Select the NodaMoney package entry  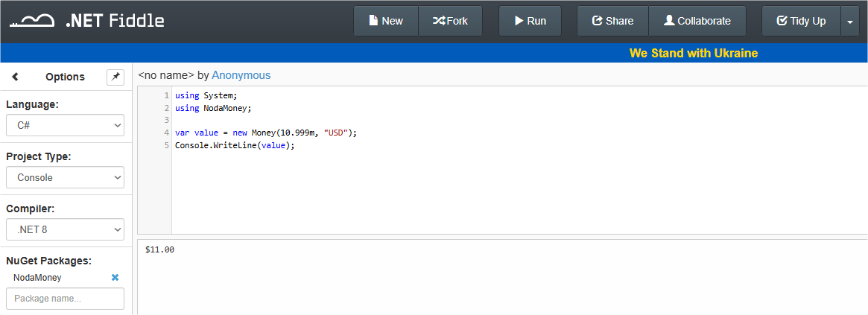click(x=37, y=277)
